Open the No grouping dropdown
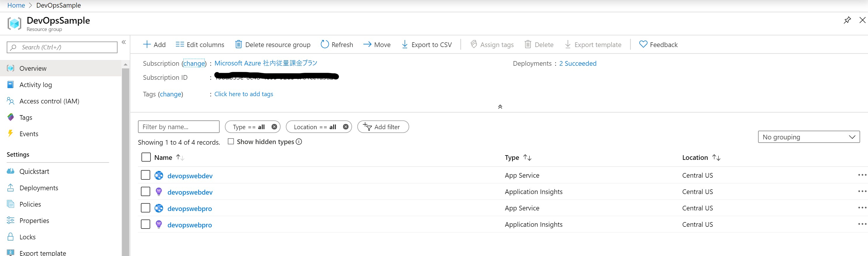Screen dimensions: 868x256 point(809,137)
